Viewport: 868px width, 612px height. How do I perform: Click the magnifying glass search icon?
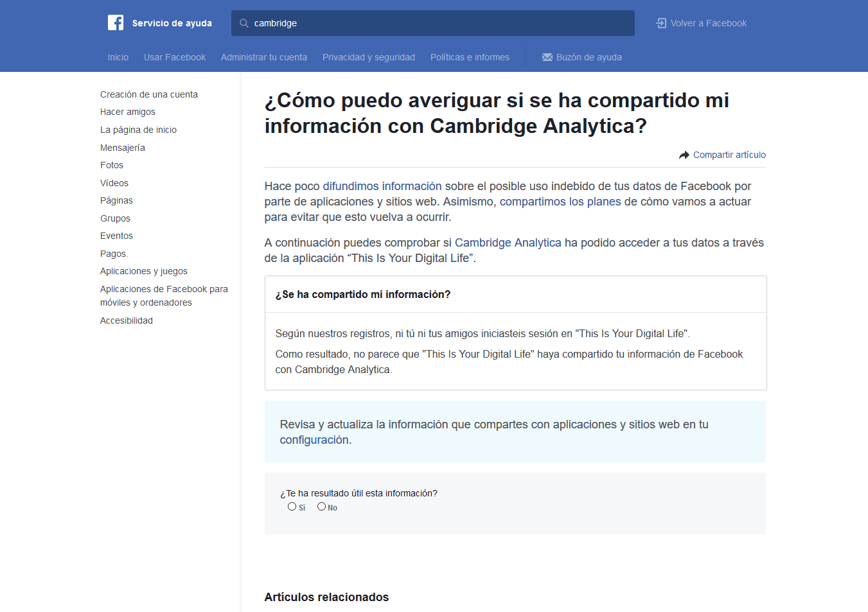click(x=244, y=22)
